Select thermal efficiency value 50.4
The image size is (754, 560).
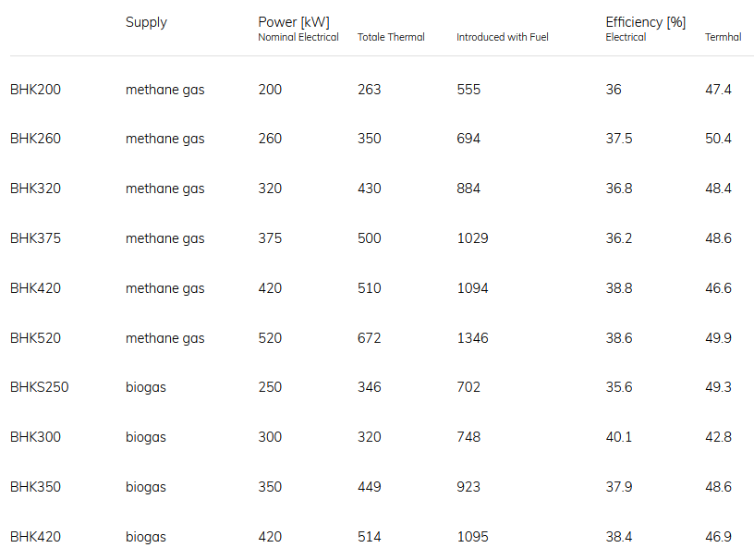[718, 139]
